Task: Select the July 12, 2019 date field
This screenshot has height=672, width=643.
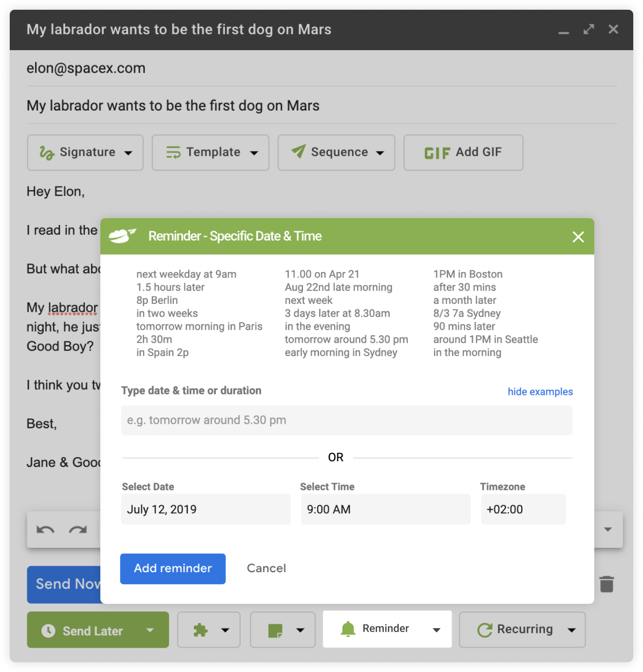Action: pos(205,509)
